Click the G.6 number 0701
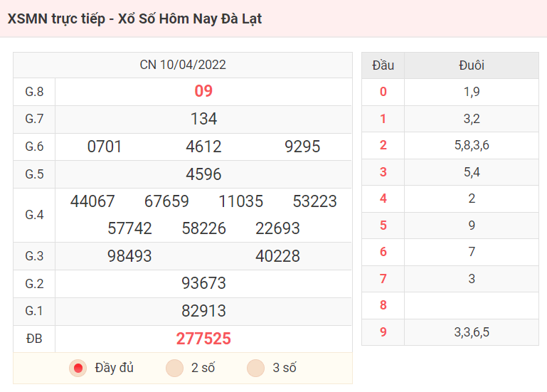Viewport: 547px width, 392px height. coord(105,147)
